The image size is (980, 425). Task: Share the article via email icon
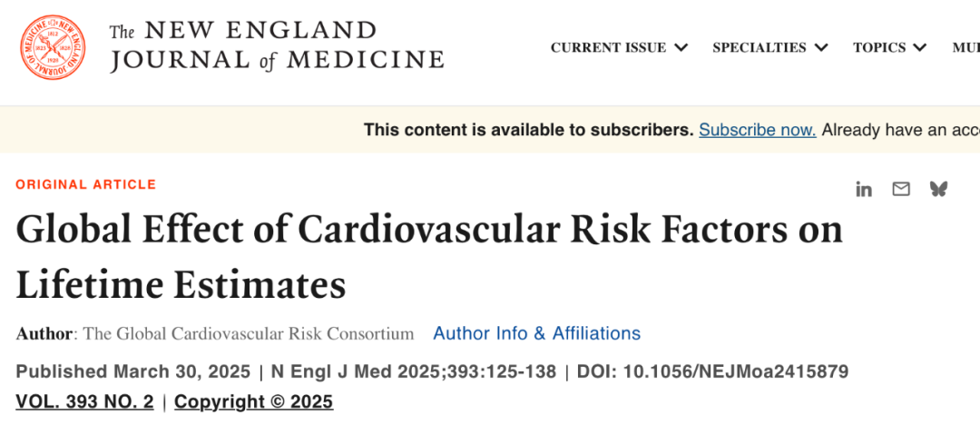tap(901, 189)
